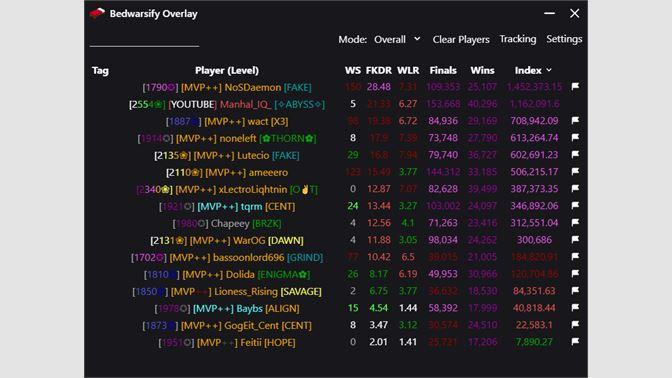Viewport: 672px width, 378px height.
Task: Select player Feitii name
Action: click(x=251, y=342)
